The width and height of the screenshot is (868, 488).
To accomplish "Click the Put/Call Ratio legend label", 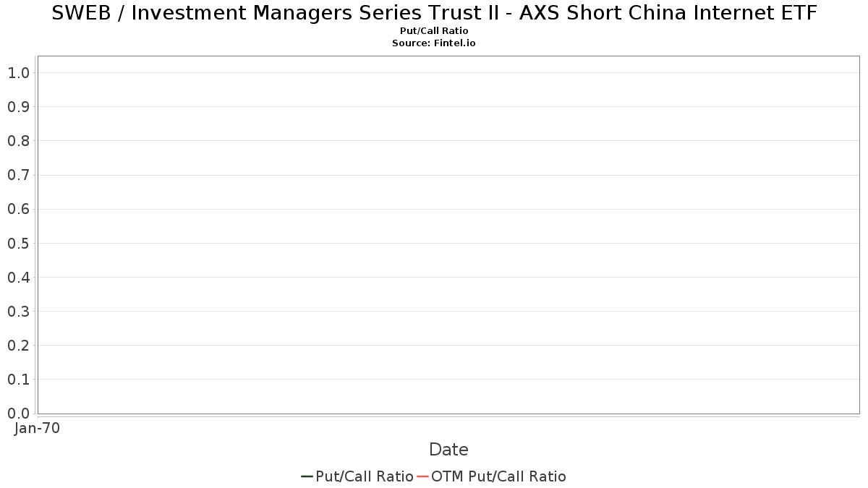I will 365,476.
